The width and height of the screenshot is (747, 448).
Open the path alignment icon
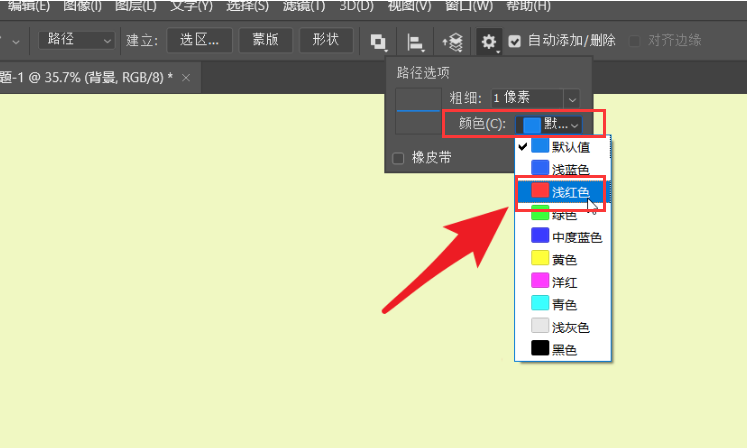[x=415, y=42]
